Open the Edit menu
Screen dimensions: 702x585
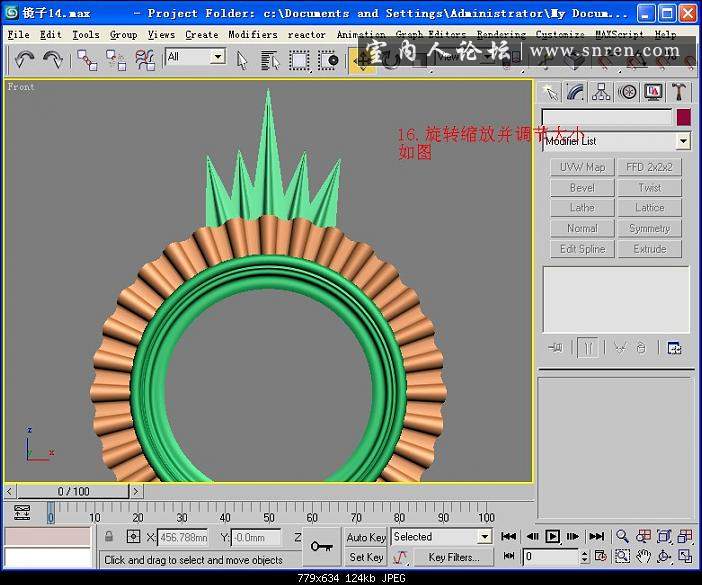[x=50, y=34]
